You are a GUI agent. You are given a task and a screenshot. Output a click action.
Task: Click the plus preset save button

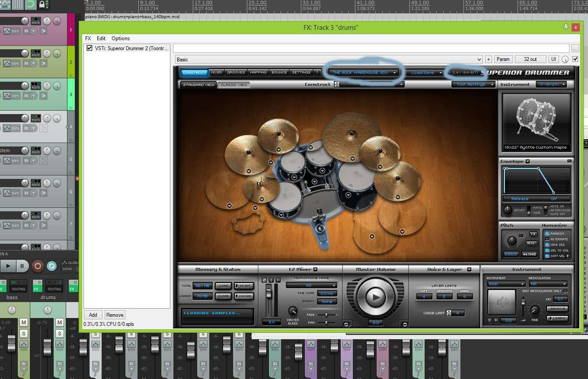(489, 59)
